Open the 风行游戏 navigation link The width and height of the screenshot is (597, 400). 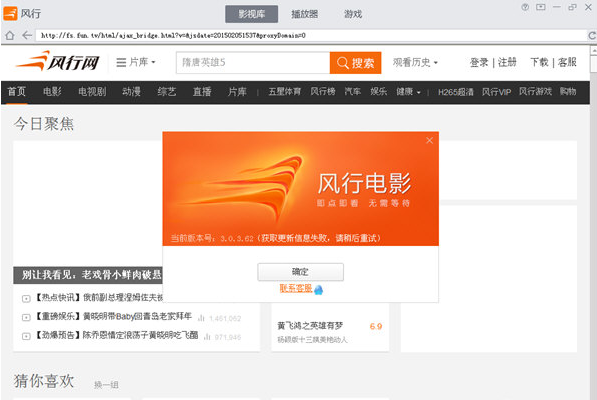click(x=535, y=92)
